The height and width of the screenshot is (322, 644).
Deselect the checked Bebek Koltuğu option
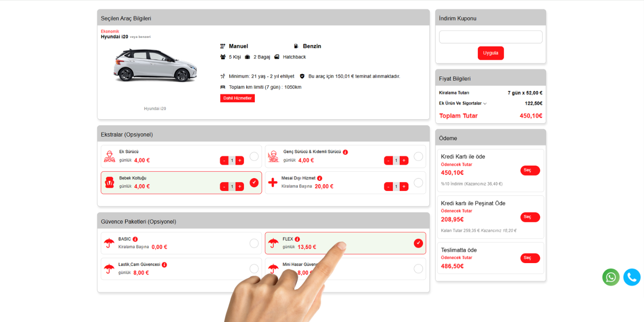tap(254, 183)
